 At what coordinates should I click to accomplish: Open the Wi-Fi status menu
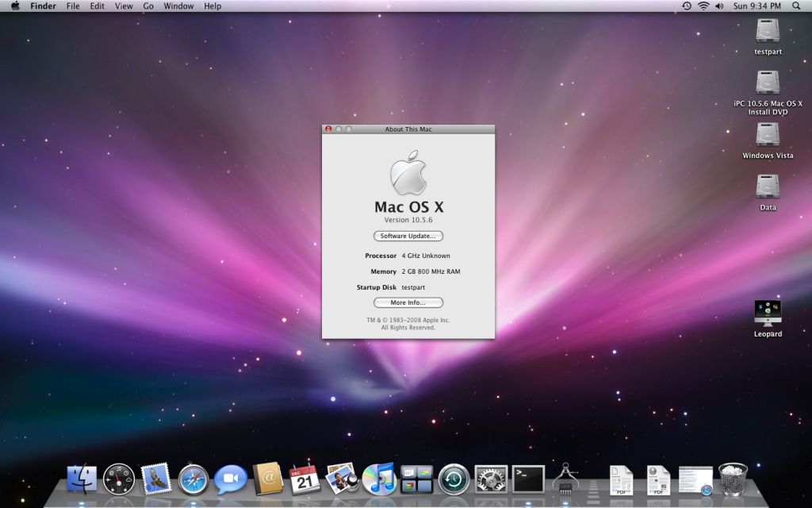tap(703, 6)
